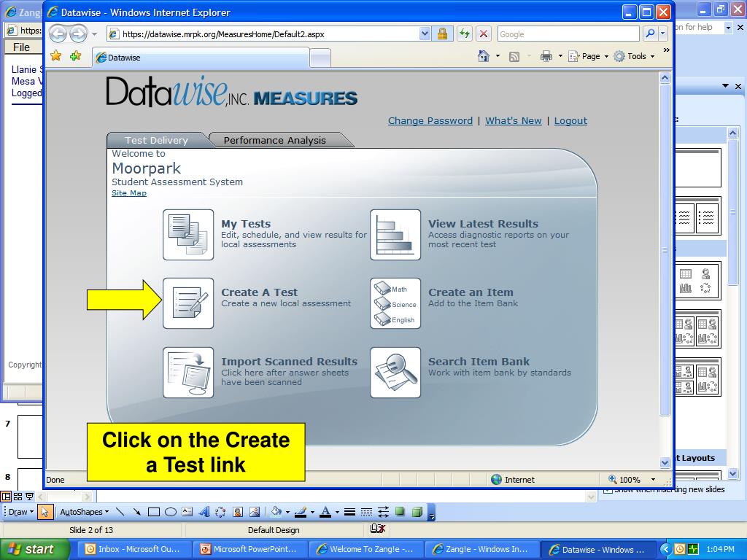Viewport: 747px width, 560px height.
Task: Click the Windows start button
Action: pos(34,549)
